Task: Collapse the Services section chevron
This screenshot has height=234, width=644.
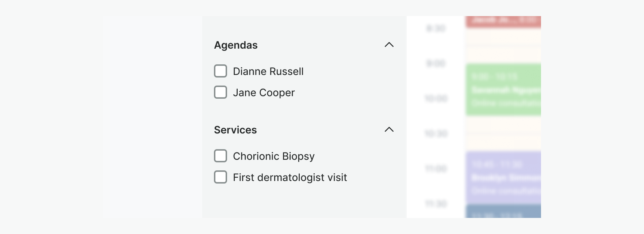Action: click(x=389, y=130)
